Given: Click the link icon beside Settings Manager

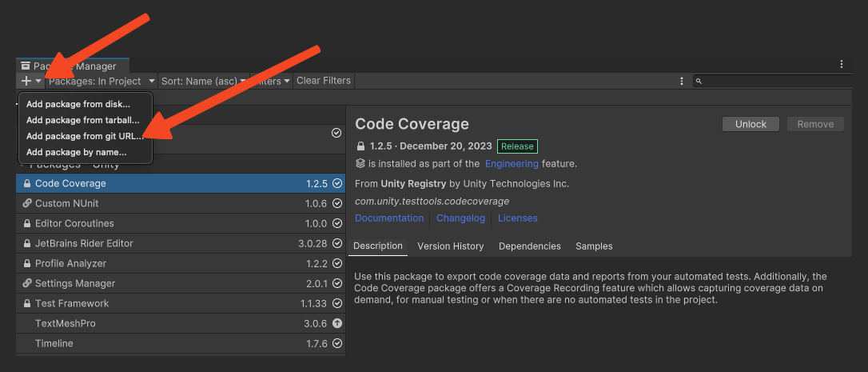Looking at the screenshot, I should click(26, 283).
